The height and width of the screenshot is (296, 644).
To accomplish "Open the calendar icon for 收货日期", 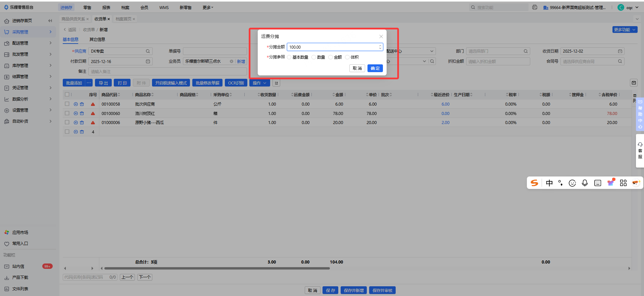I will pos(620,51).
